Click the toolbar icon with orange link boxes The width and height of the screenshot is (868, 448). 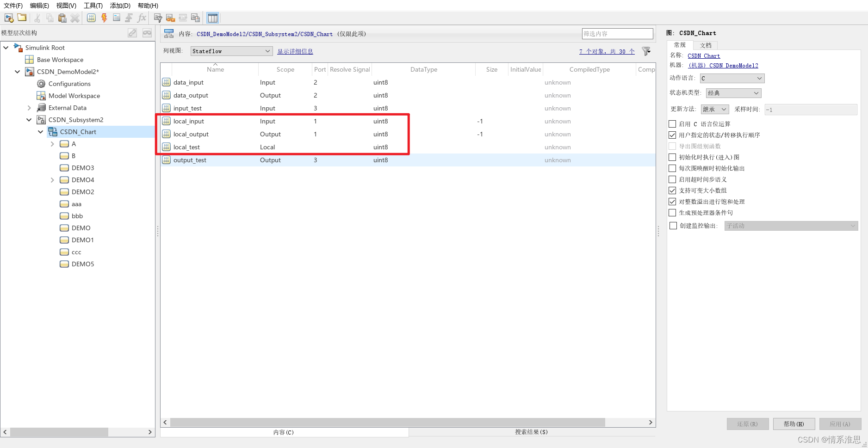(170, 18)
